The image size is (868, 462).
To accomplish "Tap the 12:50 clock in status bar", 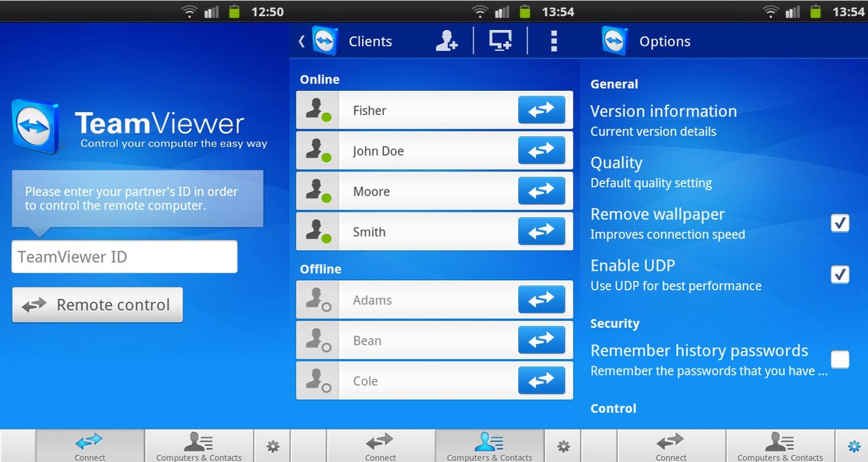I will (x=267, y=11).
